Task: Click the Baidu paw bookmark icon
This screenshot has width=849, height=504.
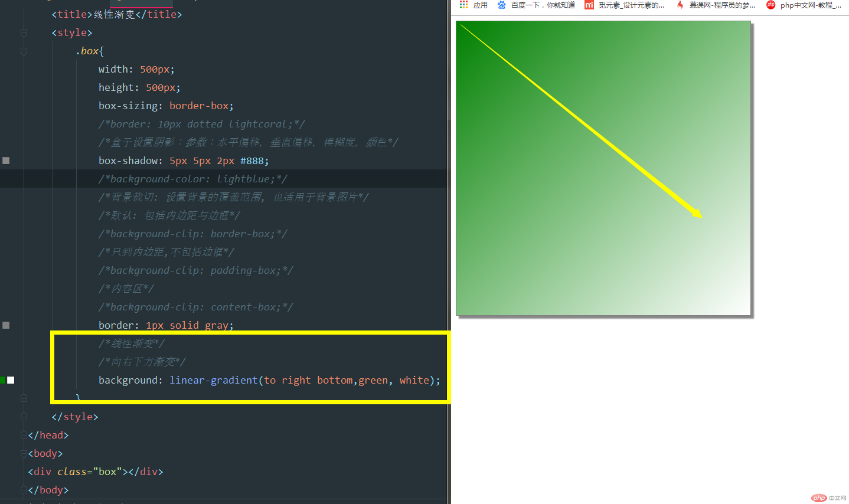Action: [502, 5]
